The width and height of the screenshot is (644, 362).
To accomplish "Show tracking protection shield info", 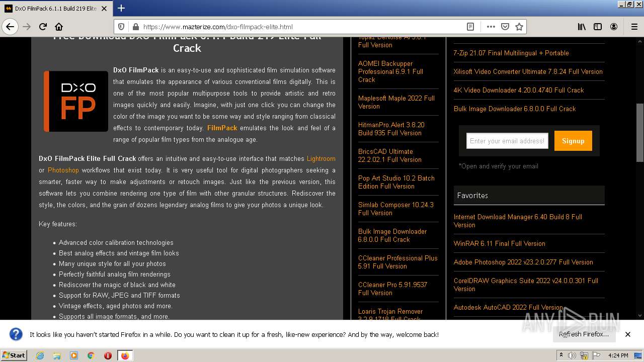I will coord(121,27).
